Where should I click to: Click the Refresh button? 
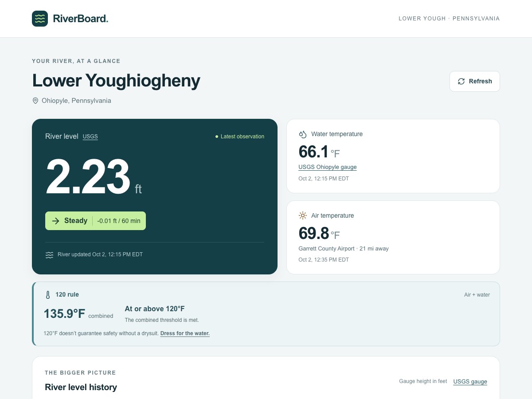tap(475, 81)
